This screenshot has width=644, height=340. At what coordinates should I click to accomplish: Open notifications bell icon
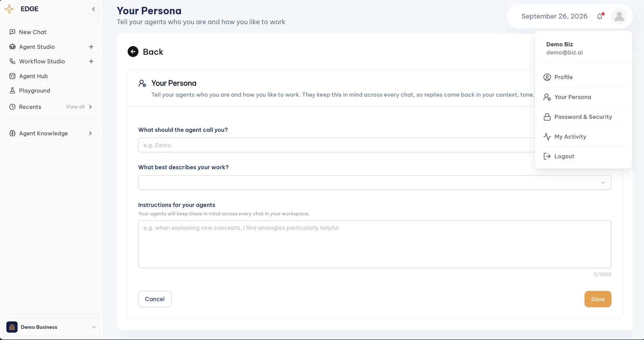600,16
